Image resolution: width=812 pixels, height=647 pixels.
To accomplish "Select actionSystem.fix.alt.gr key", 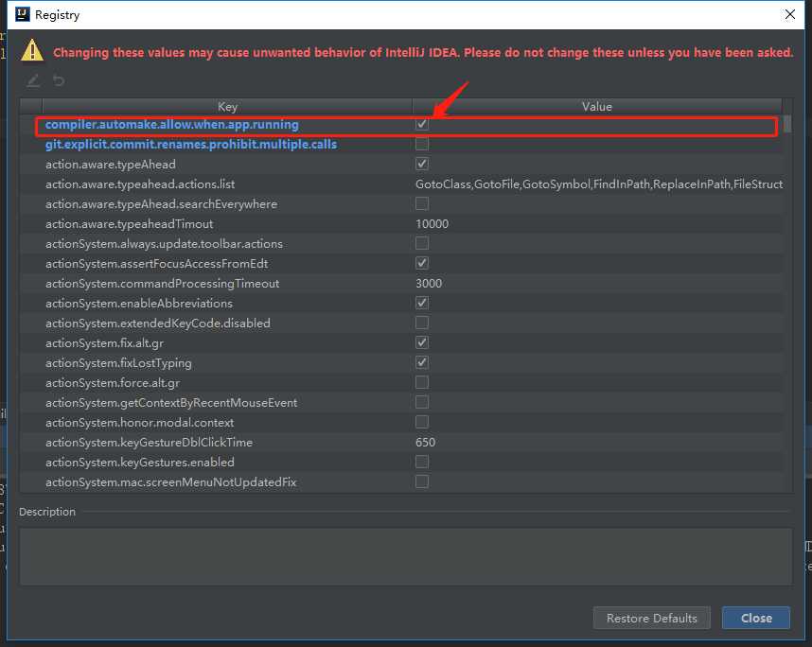I will point(104,343).
